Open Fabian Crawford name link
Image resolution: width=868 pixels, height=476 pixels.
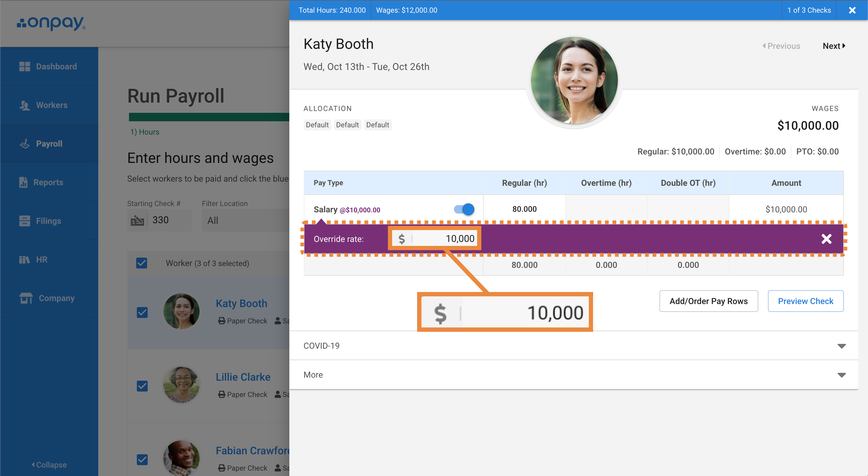pyautogui.click(x=252, y=451)
